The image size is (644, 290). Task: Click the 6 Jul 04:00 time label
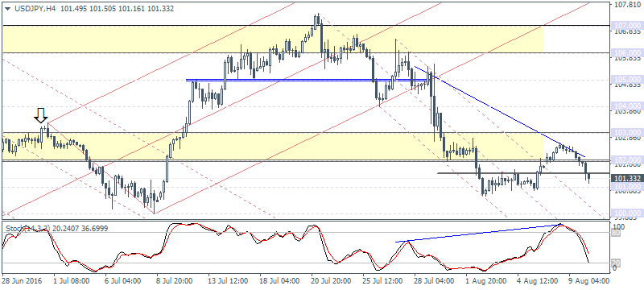coord(123,282)
